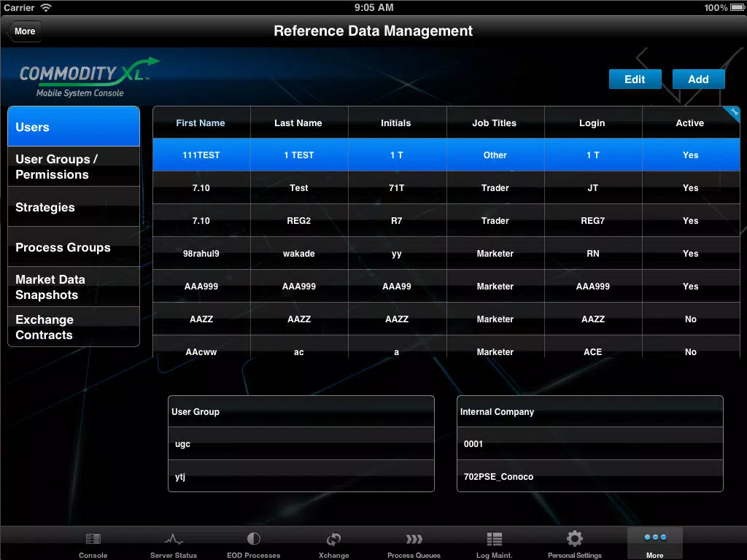The height and width of the screenshot is (560, 747).
Task: Open the Console tab icon
Action: coord(93,539)
